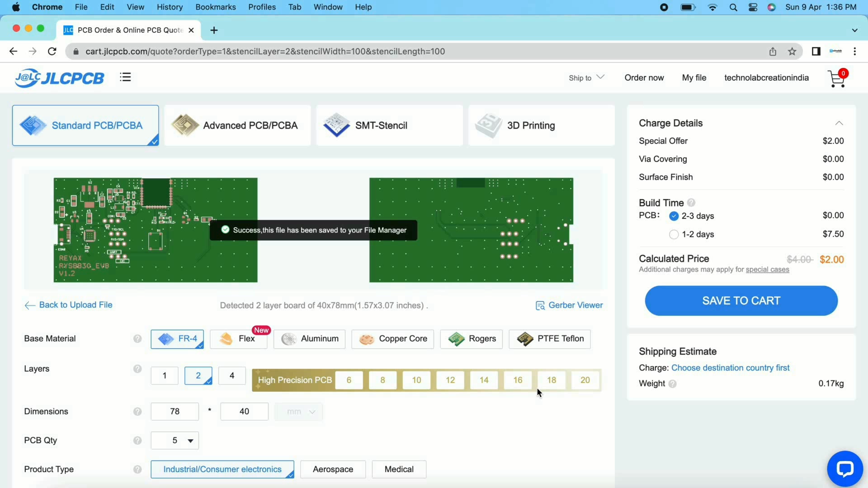The height and width of the screenshot is (488, 868).
Task: Click the top PCB preview image
Action: [156, 230]
